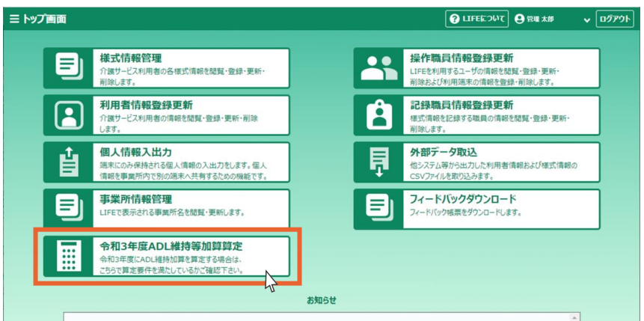The height and width of the screenshot is (321, 644).
Task: Click the user avatar icon beside 管理 太郎
Action: (520, 19)
